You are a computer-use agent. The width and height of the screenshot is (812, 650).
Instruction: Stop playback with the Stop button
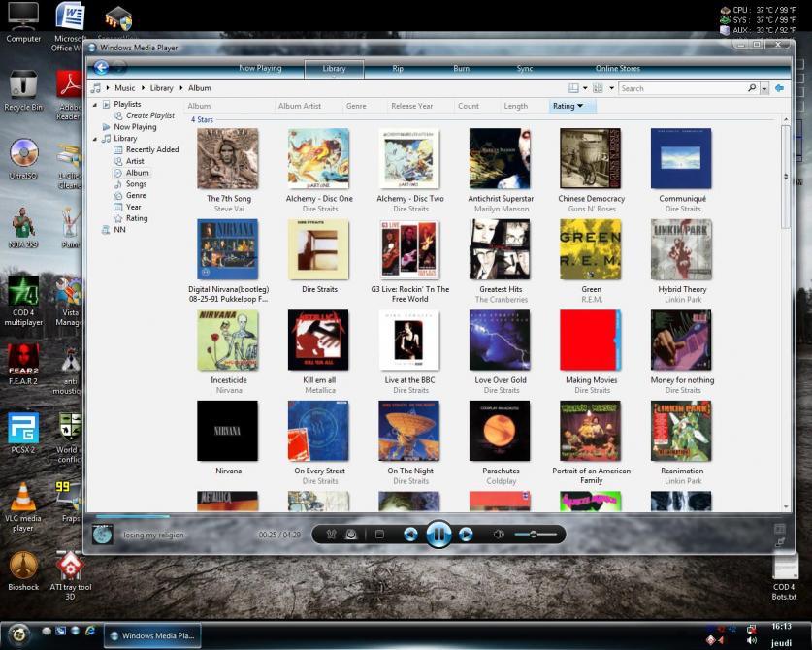click(379, 534)
